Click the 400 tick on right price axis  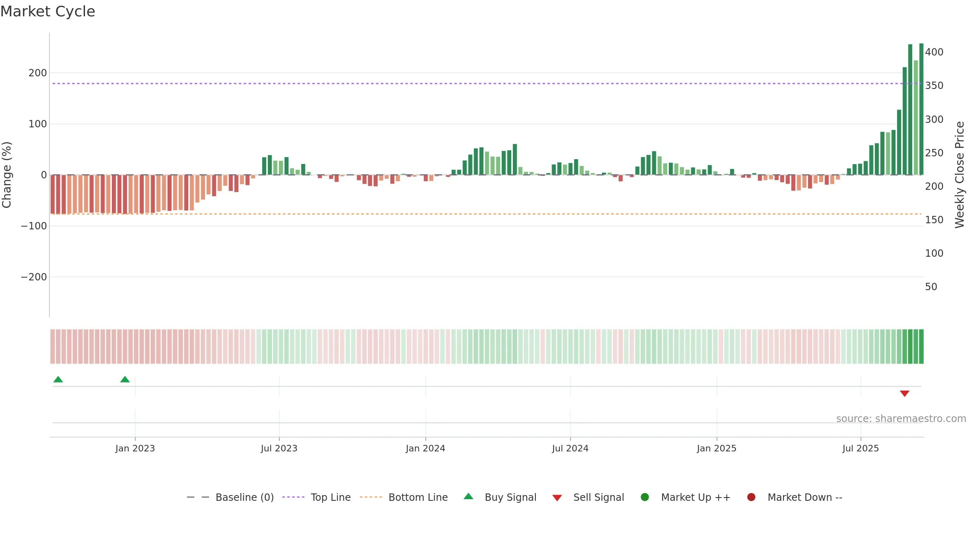[x=934, y=52]
